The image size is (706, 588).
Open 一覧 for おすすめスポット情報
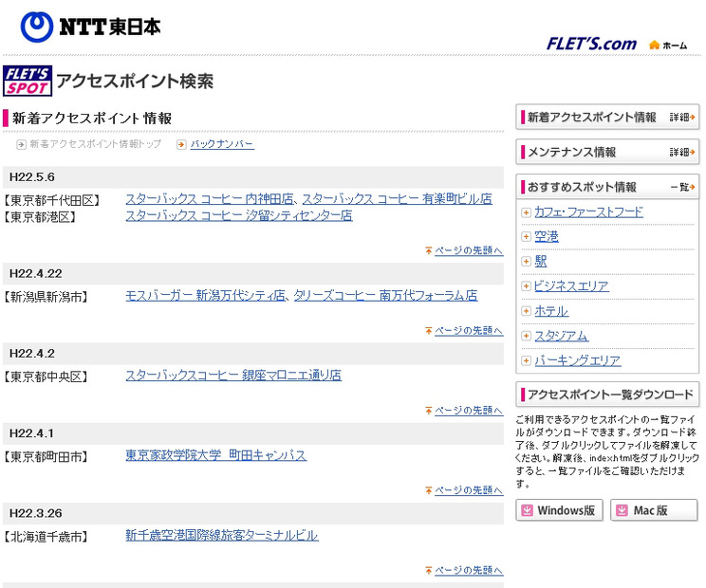click(x=682, y=187)
